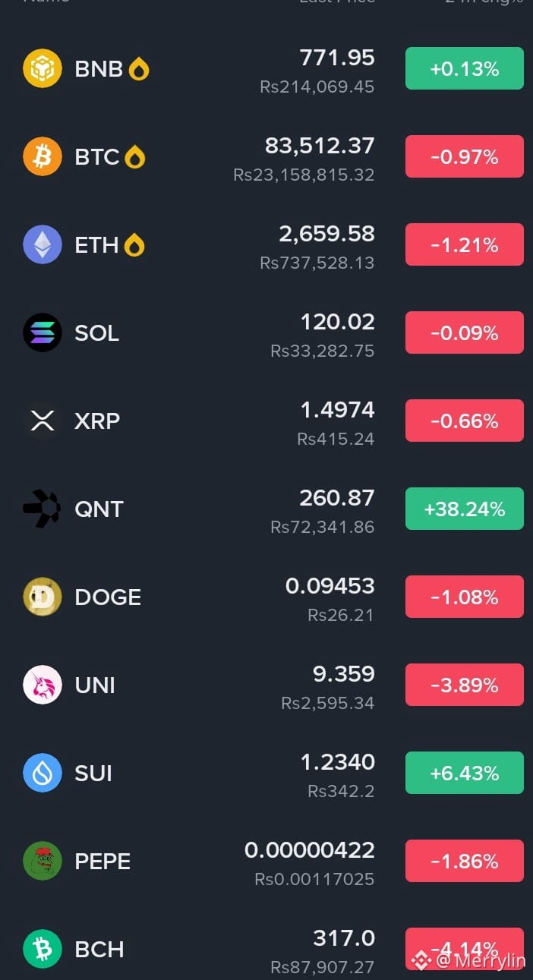Viewport: 533px width, 980px height.
Task: Open the SOL price 120.02 row
Action: tap(266, 332)
